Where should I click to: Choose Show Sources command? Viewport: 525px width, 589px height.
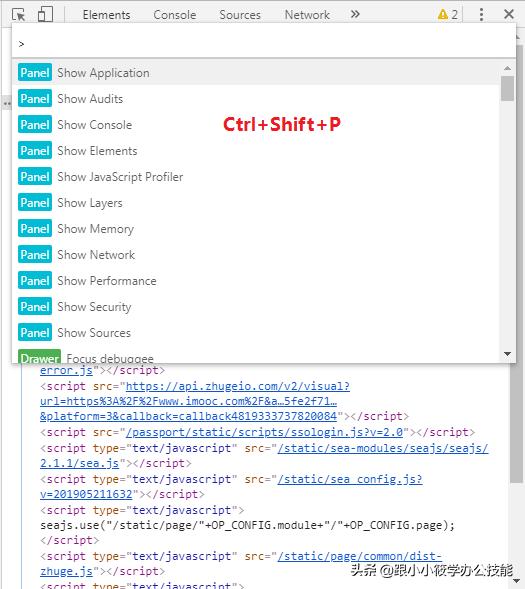[255, 332]
